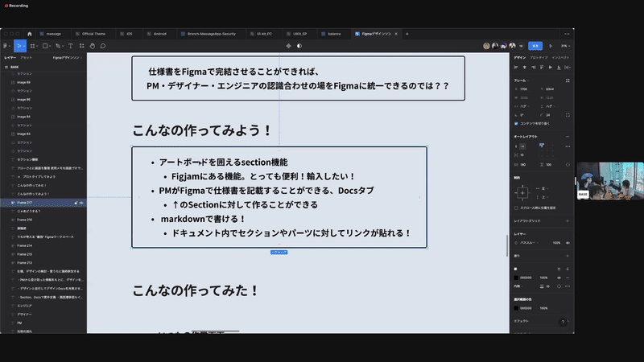
Task: Open the page name dropdown in the layers panel
Action: point(68,58)
